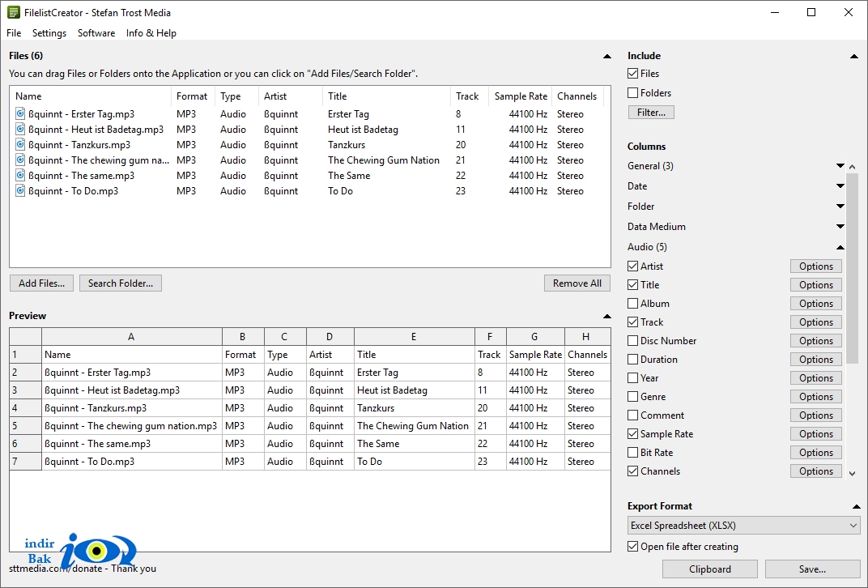Sort files by the Track column header
Viewport: 868px width, 588px height.
point(470,96)
